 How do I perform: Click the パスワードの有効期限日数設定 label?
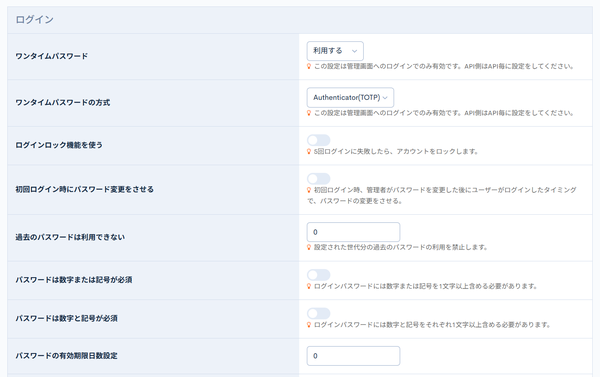[67, 356]
